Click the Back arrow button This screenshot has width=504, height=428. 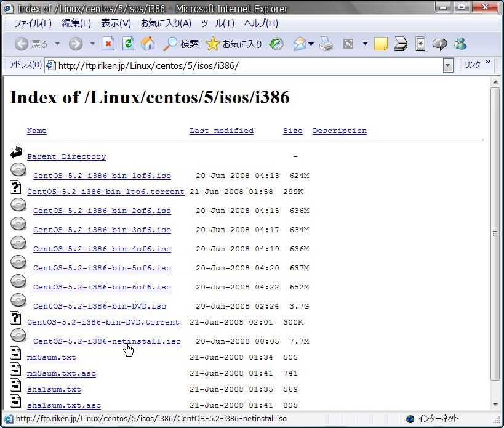point(22,44)
